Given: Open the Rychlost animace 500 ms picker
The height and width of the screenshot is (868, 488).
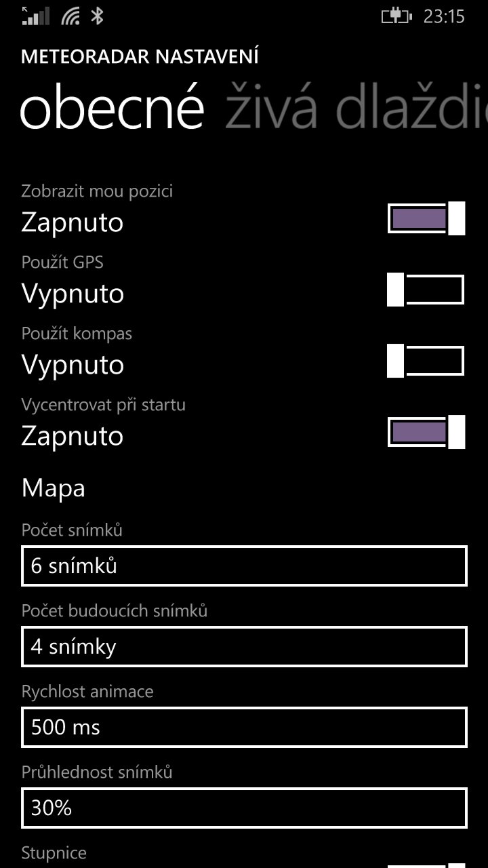Looking at the screenshot, I should (244, 727).
